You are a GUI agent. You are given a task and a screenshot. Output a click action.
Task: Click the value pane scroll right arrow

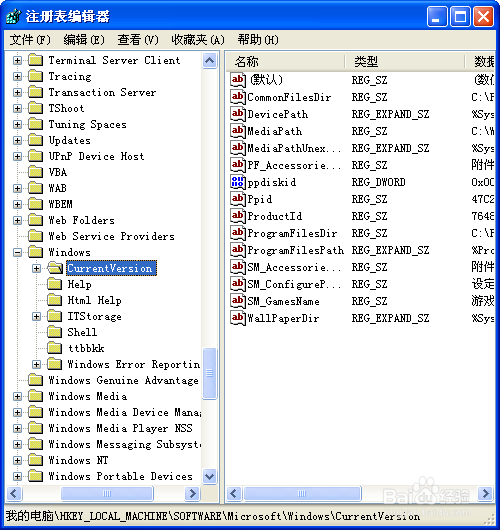486,493
